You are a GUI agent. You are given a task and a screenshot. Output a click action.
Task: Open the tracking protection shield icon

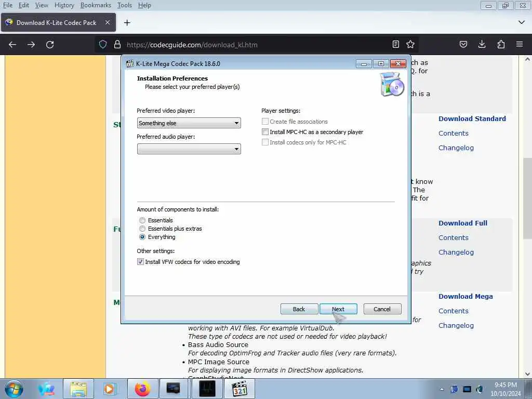coord(103,45)
